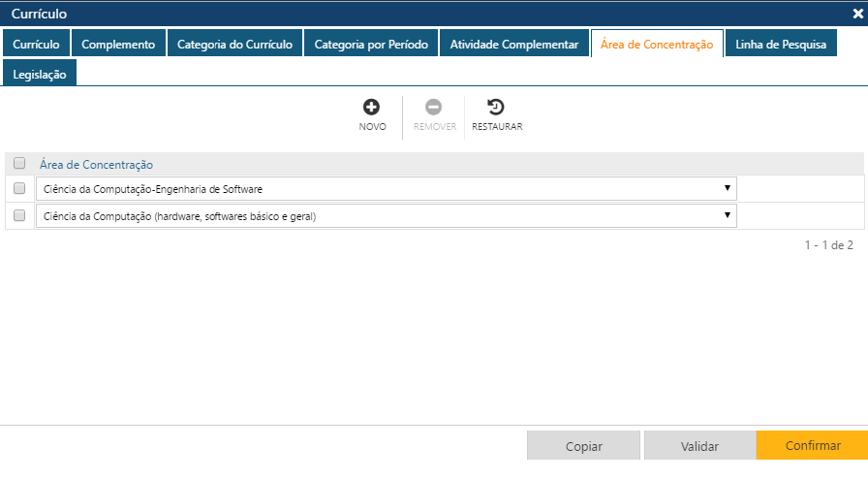This screenshot has width=868, height=480.
Task: Toggle the select-all checkbox in header
Action: [x=19, y=164]
